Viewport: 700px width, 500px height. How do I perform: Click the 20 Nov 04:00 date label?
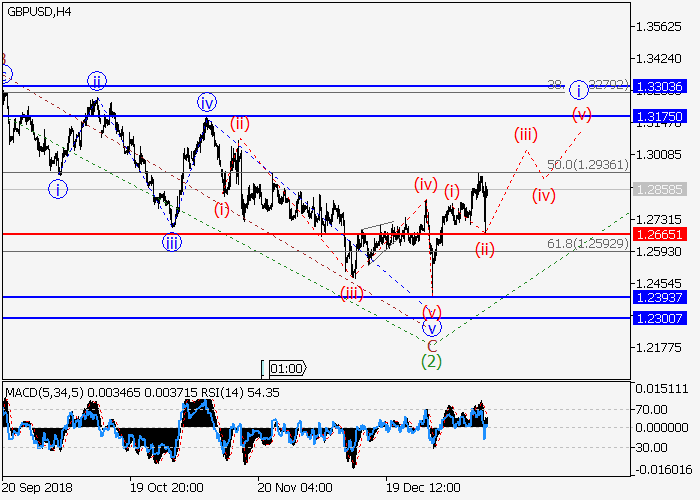[294, 487]
